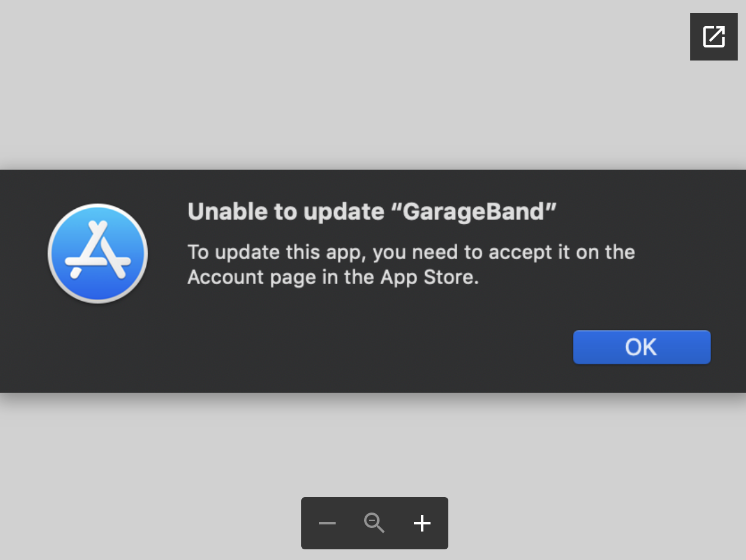
Task: Open the image in a new window
Action: pyautogui.click(x=713, y=37)
